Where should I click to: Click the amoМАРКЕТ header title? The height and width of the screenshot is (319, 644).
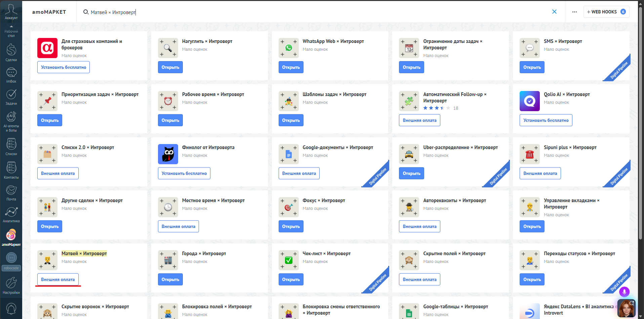tap(49, 12)
